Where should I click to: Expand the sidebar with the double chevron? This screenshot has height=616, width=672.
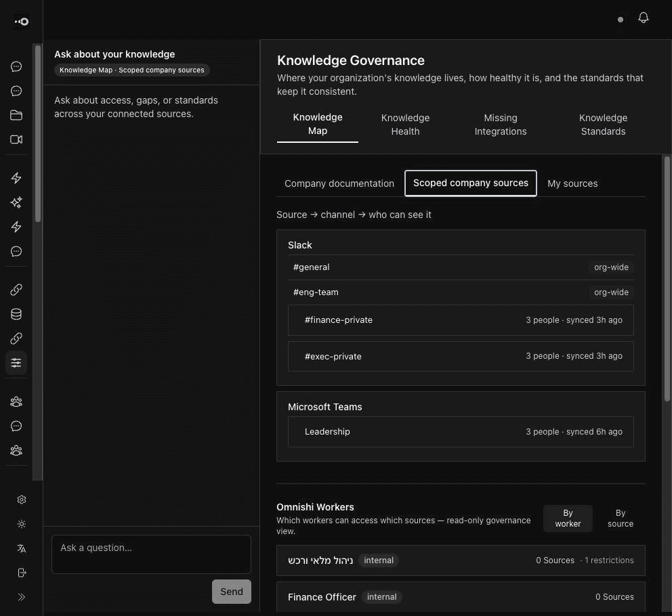[x=22, y=597]
